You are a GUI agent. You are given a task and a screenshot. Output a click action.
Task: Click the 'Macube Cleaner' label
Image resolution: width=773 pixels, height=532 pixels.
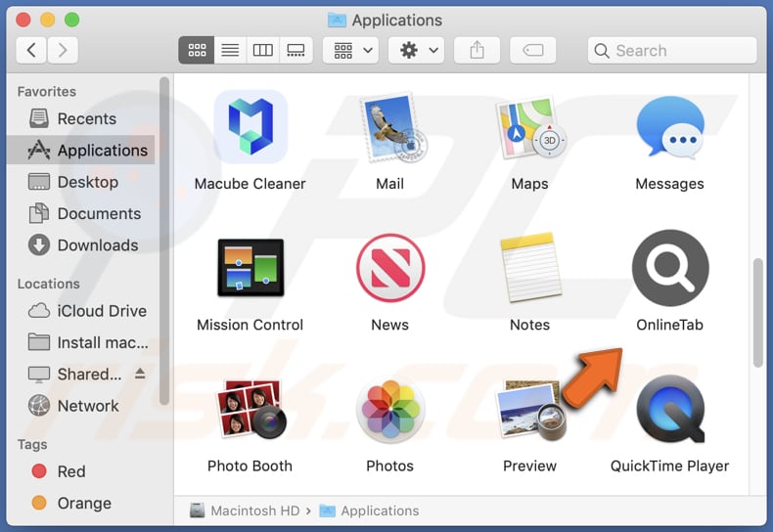pyautogui.click(x=250, y=184)
